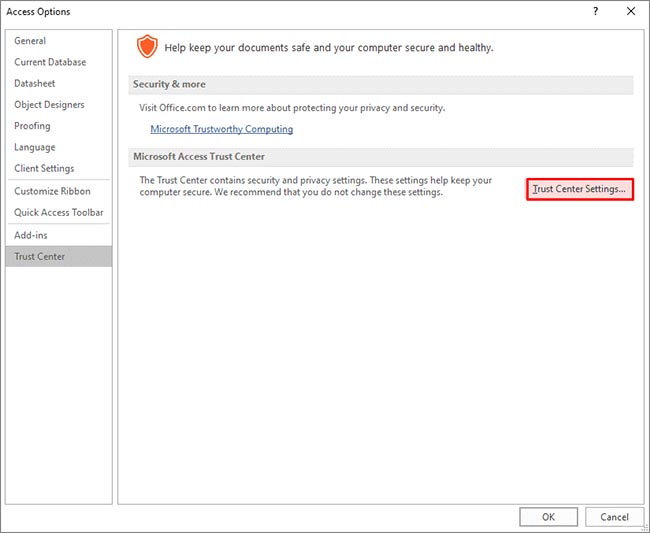Click the 'Help keep your documents safe' text
The width and height of the screenshot is (650, 533).
[329, 48]
